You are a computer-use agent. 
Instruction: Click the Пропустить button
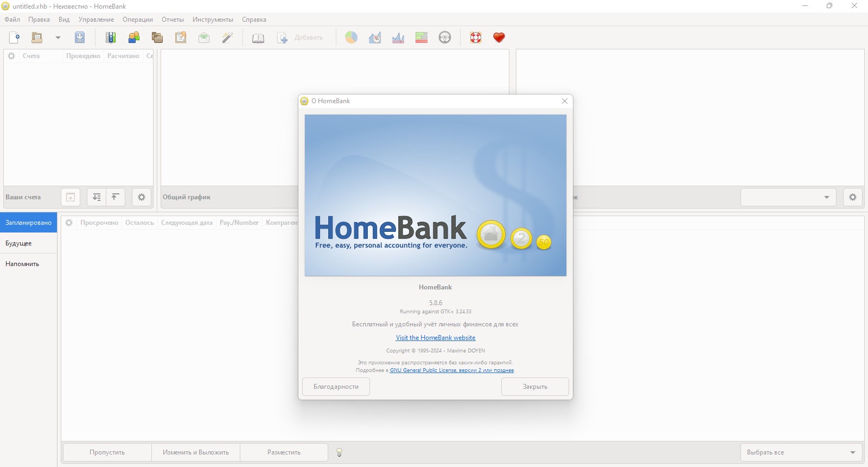(x=107, y=452)
